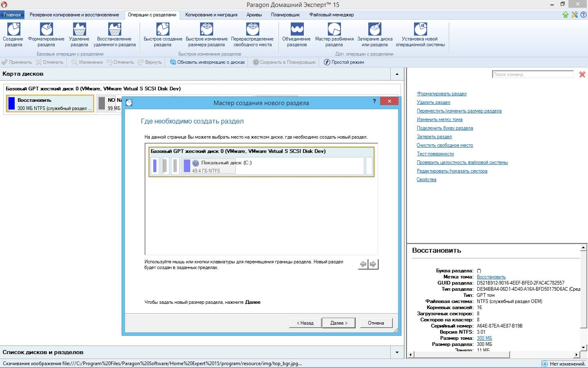The height and width of the screenshot is (368, 588).
Task: Open Копирование и миграция tab
Action: click(x=211, y=15)
